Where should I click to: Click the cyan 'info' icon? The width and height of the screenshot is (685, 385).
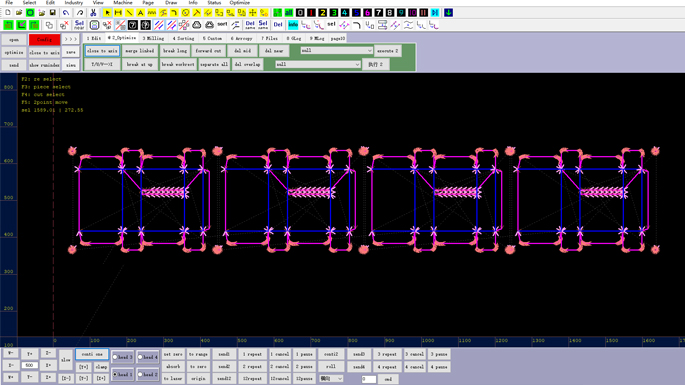[293, 25]
